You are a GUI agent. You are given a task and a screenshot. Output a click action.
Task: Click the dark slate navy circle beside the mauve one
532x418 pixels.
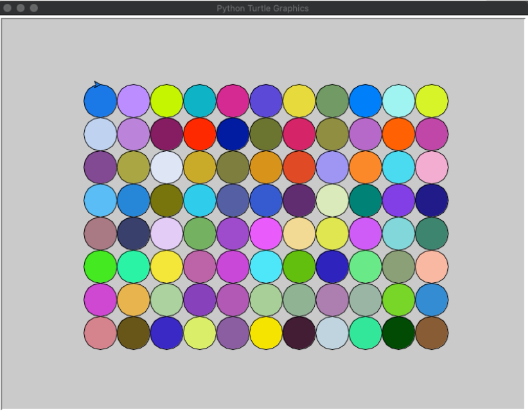[x=134, y=234]
